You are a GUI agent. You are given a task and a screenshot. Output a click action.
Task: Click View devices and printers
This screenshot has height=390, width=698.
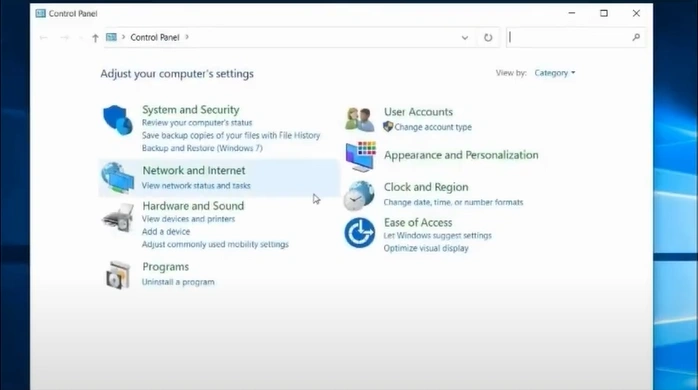[188, 219]
